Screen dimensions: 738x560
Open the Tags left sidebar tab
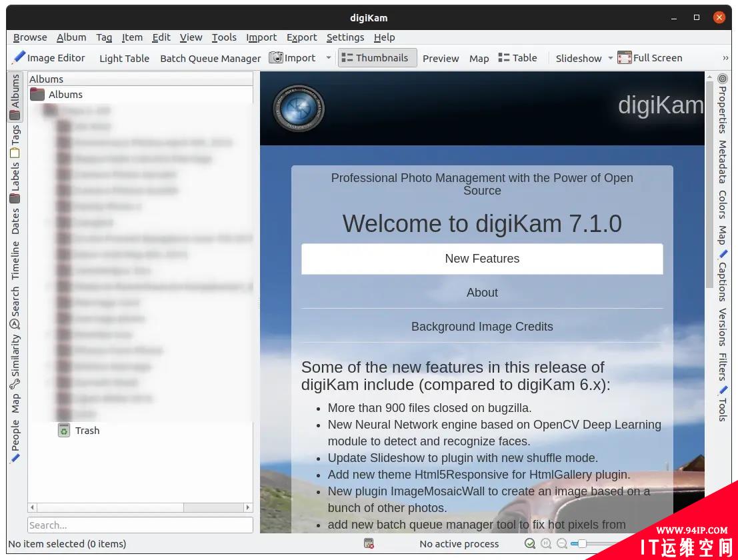click(15, 141)
